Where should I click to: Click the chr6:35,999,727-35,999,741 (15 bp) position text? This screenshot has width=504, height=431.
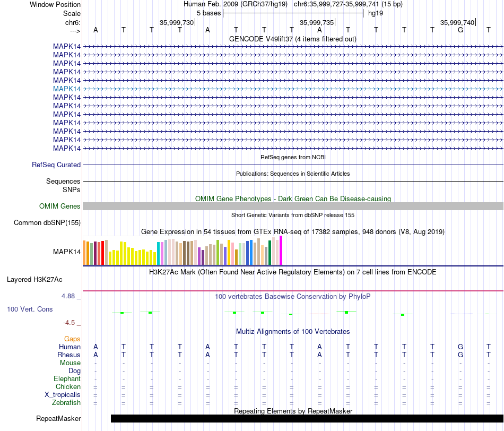point(348,4)
